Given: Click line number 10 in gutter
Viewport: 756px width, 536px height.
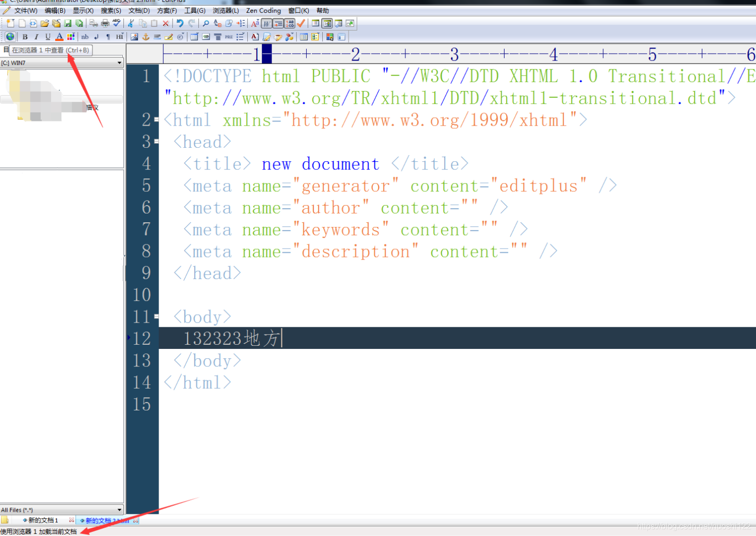Looking at the screenshot, I should pyautogui.click(x=142, y=295).
